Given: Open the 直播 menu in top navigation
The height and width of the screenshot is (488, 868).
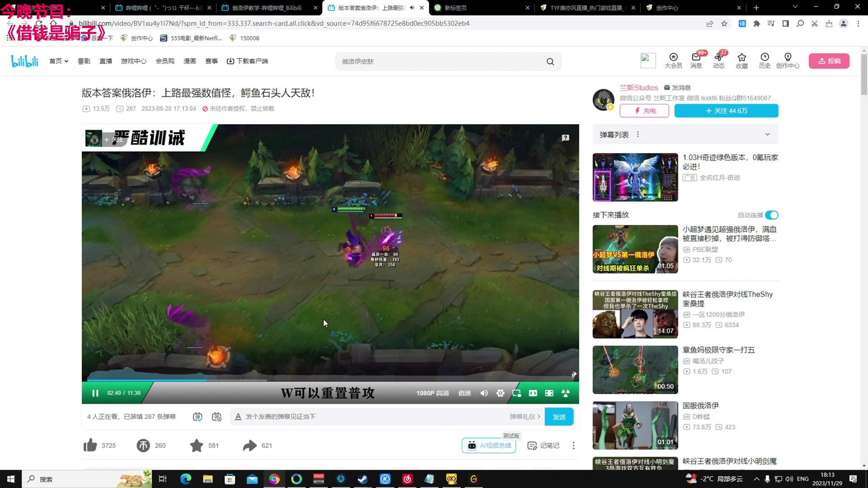Looking at the screenshot, I should (x=106, y=61).
